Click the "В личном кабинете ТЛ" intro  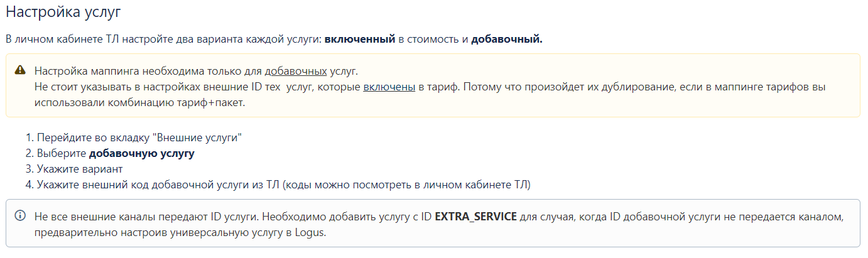click(x=63, y=40)
